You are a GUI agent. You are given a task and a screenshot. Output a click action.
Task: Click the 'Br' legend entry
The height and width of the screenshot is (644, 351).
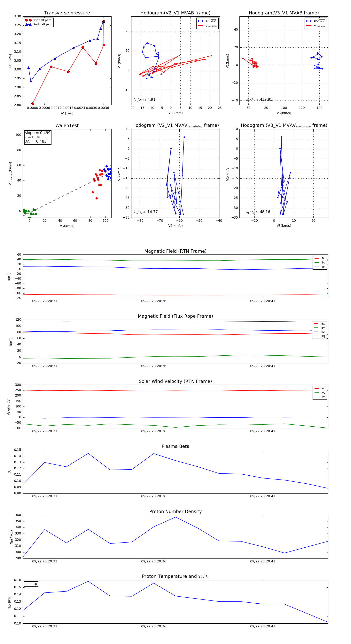[x=320, y=259]
